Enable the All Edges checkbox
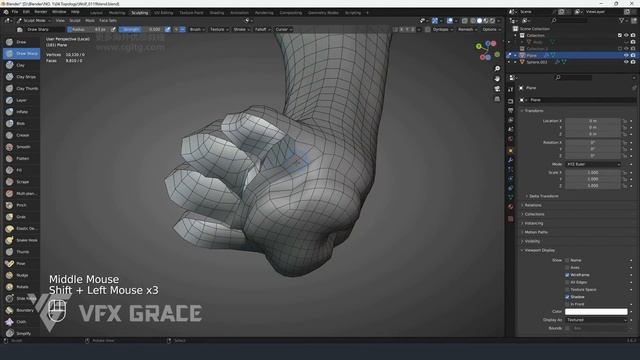 (567, 282)
